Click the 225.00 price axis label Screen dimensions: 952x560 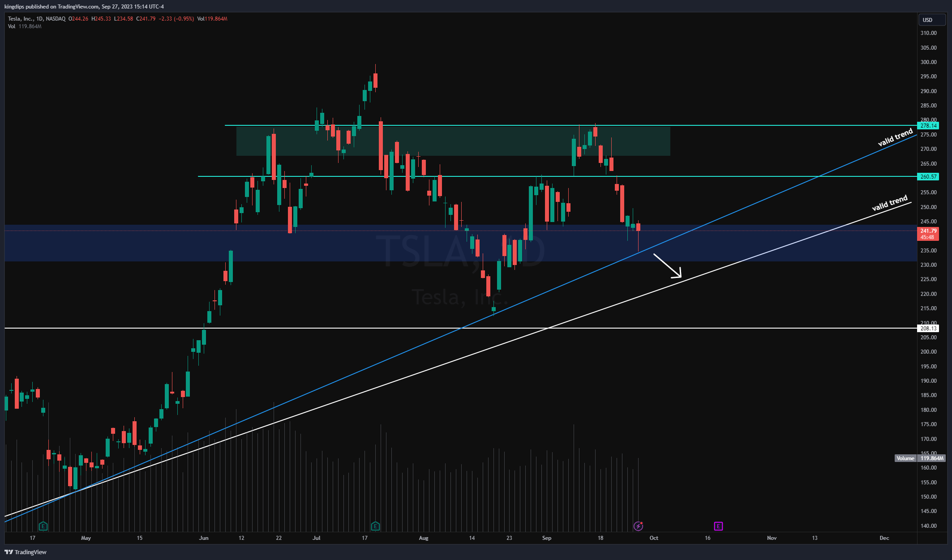click(x=928, y=279)
